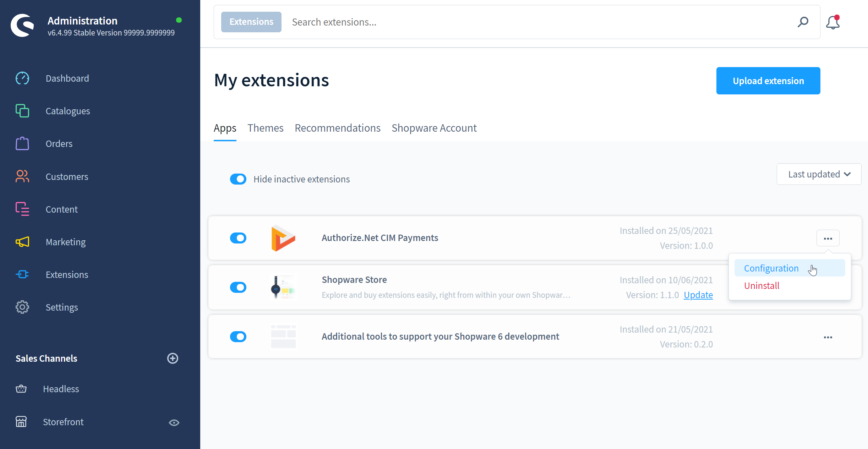Click the Authorize.Net CIM Payments title
This screenshot has height=449, width=868.
[380, 238]
